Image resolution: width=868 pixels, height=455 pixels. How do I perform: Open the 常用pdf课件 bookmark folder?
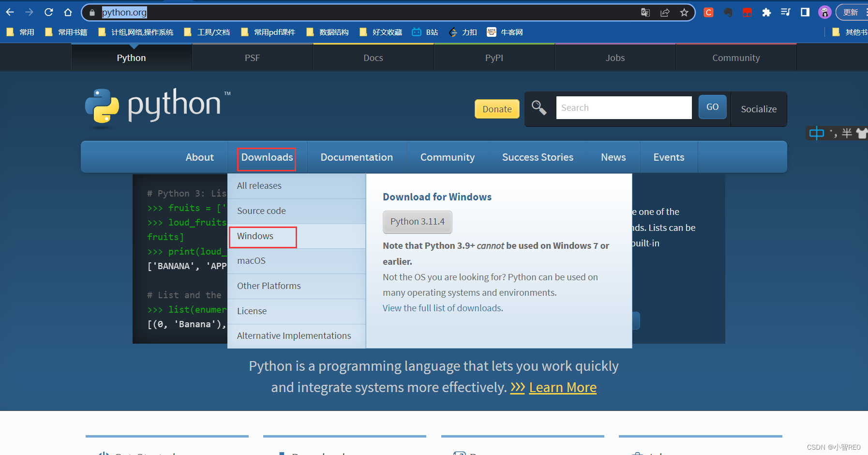click(x=268, y=32)
